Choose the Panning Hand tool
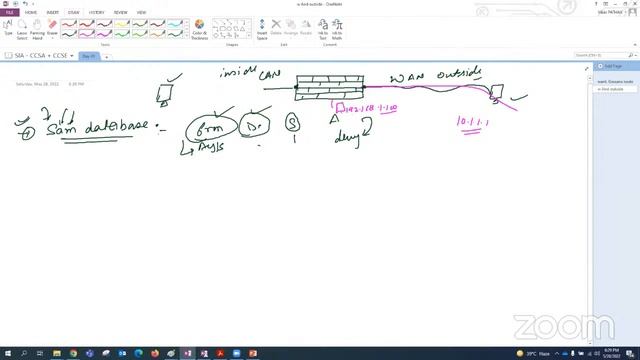 click(x=37, y=29)
